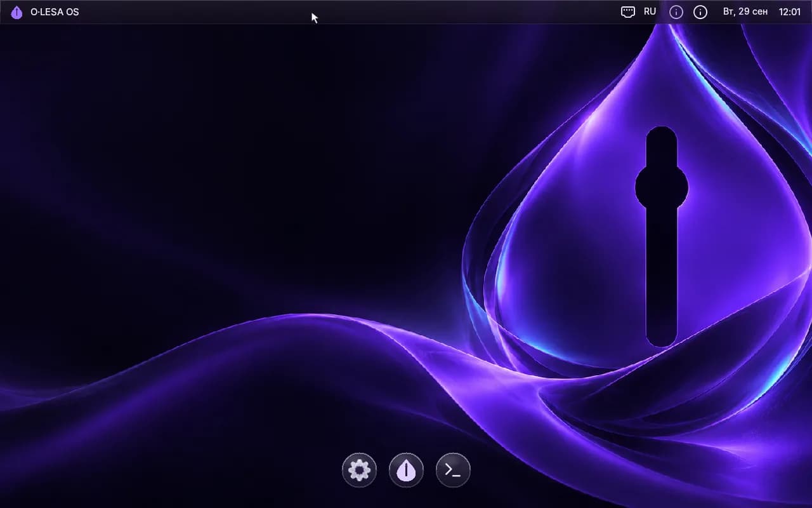Viewport: 812px width, 508px height.
Task: Open the O·LESA OS menu label
Action: (55, 12)
